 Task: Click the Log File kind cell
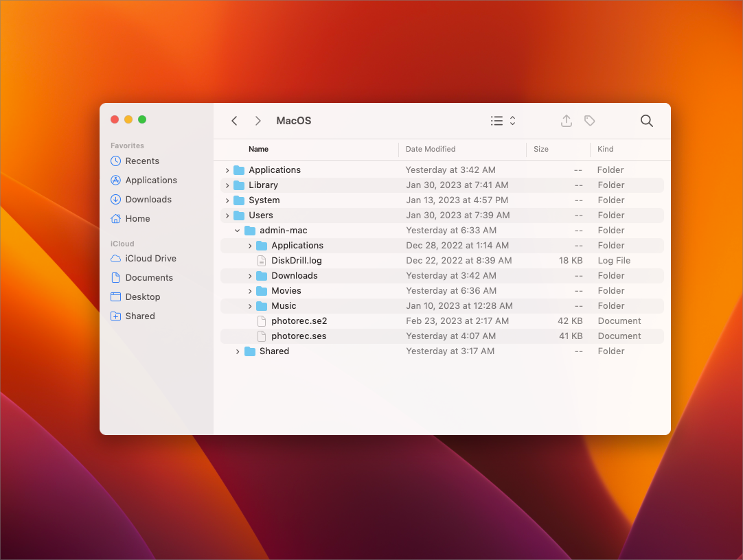[x=614, y=260]
